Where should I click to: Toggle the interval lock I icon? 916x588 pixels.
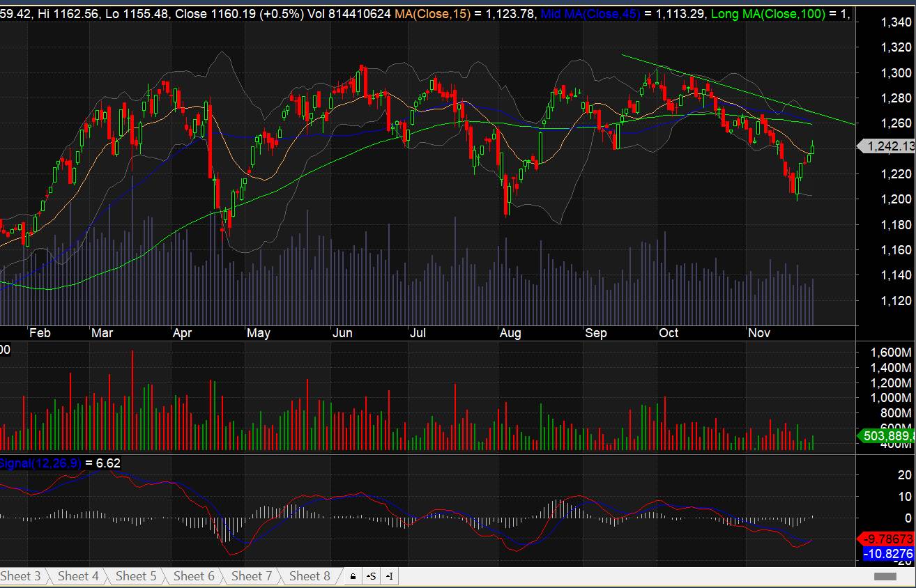coord(390,576)
